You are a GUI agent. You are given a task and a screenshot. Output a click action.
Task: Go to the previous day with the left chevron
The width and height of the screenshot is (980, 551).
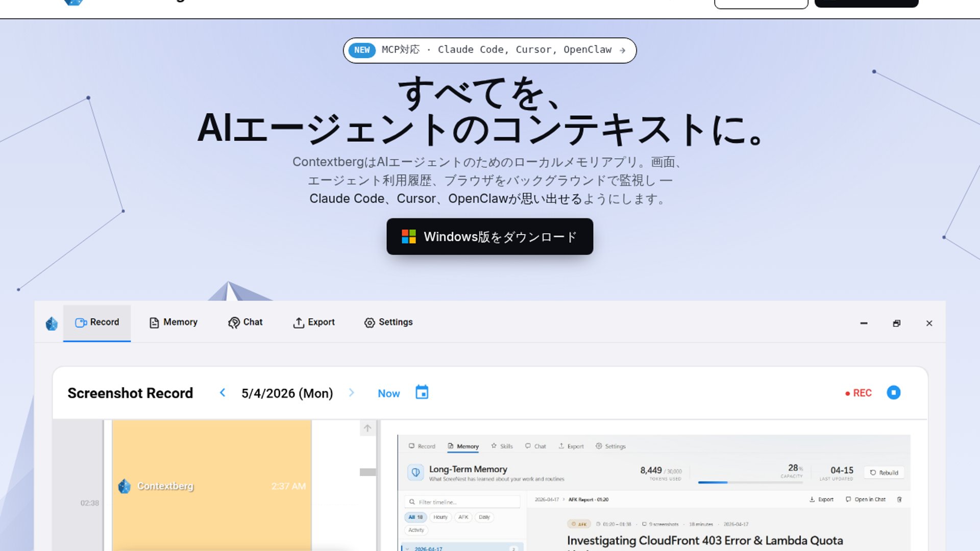click(223, 392)
